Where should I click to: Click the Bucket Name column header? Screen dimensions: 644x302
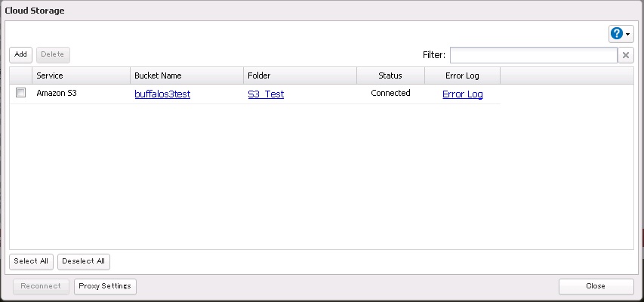[186, 75]
